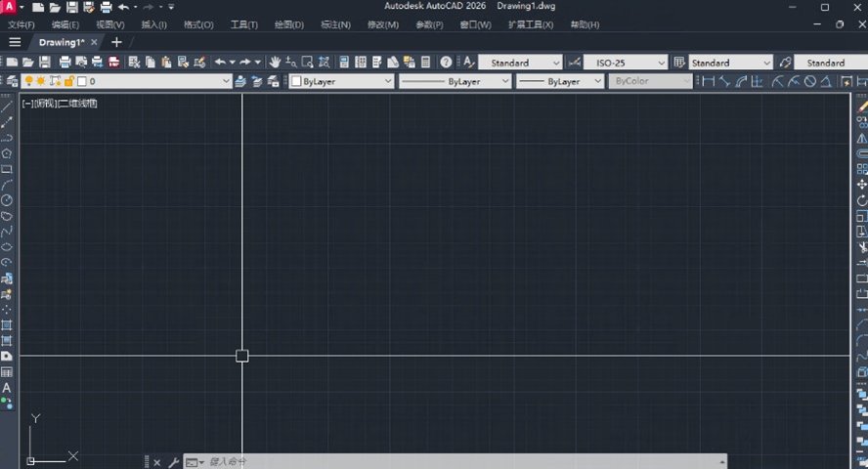
Task: Open the Layer States Manager icon
Action: click(273, 81)
